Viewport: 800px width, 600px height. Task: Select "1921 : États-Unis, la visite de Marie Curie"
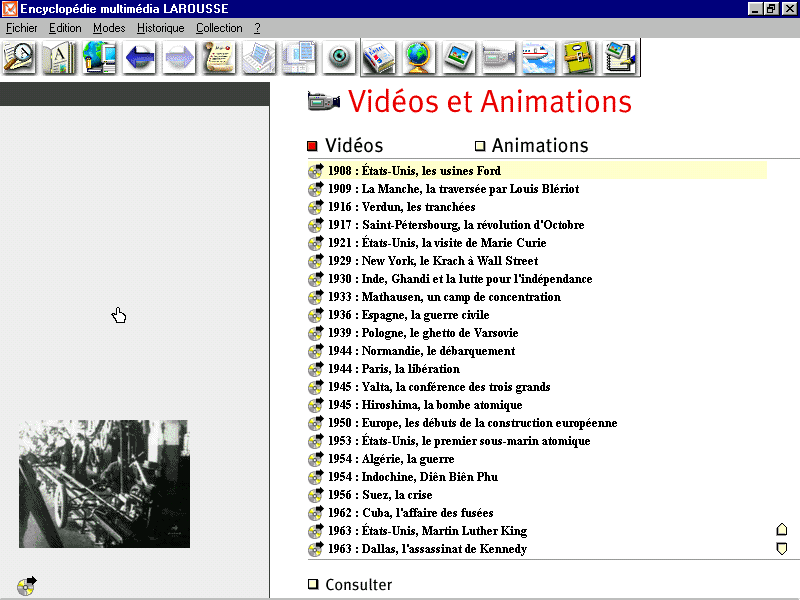point(428,243)
